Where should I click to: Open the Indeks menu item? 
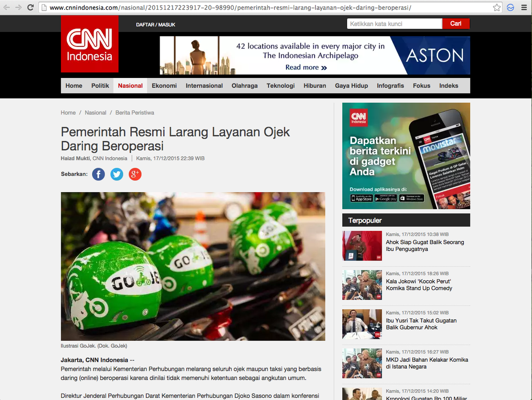pos(449,85)
